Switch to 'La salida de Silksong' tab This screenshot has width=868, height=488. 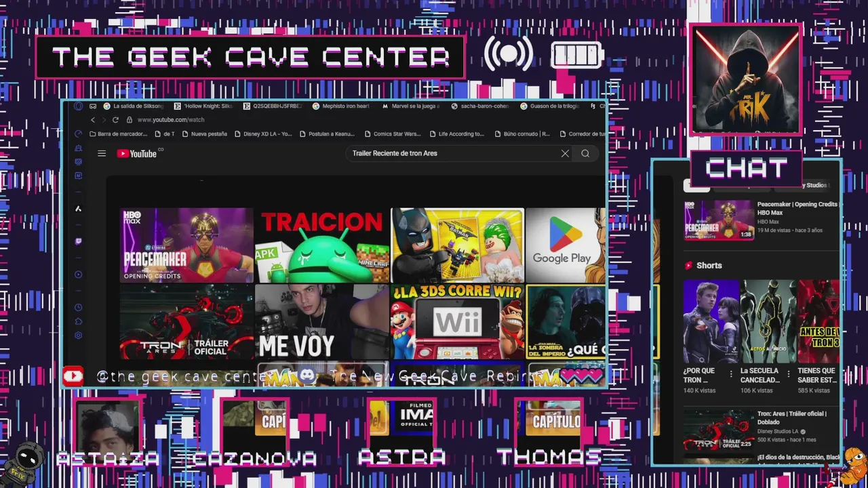(x=134, y=106)
